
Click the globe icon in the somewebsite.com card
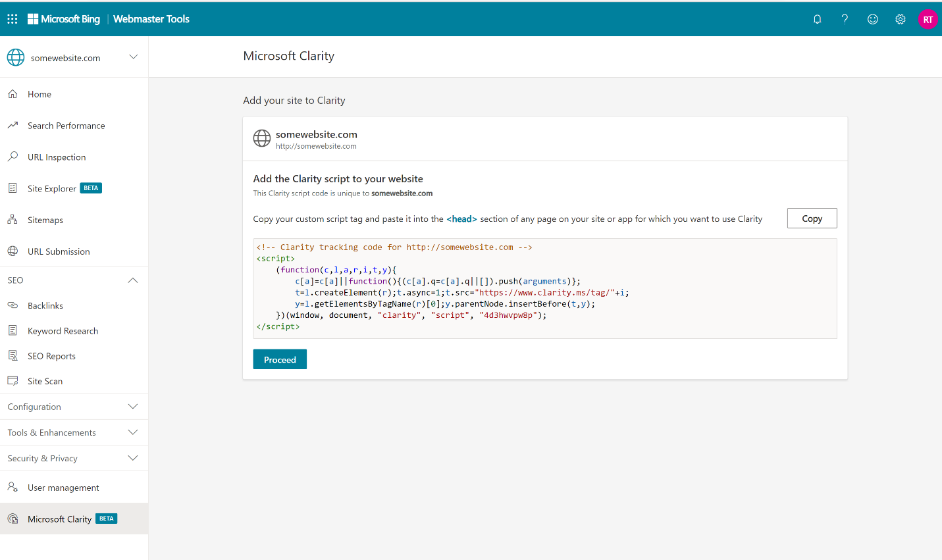tap(262, 138)
